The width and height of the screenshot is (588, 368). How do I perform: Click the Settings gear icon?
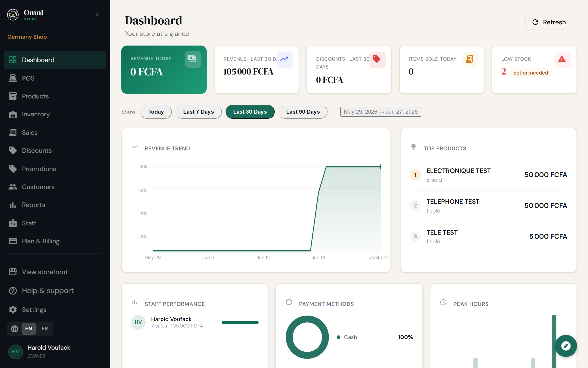[13, 310]
